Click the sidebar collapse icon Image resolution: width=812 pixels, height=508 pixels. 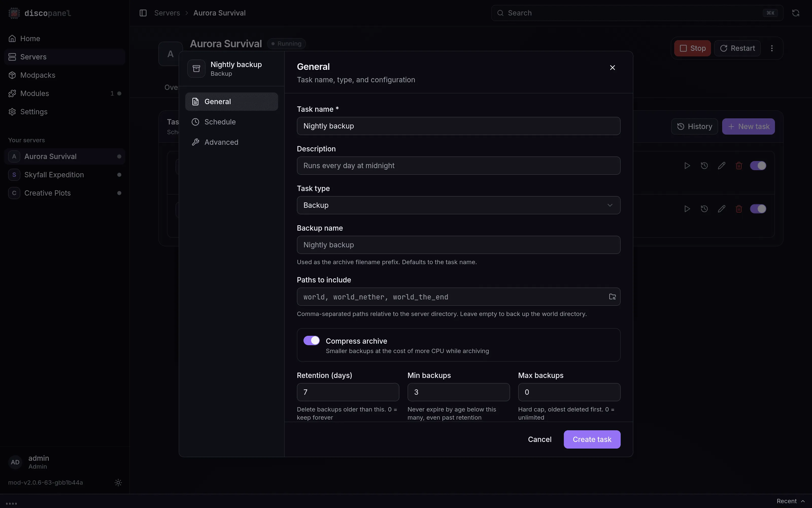click(143, 13)
